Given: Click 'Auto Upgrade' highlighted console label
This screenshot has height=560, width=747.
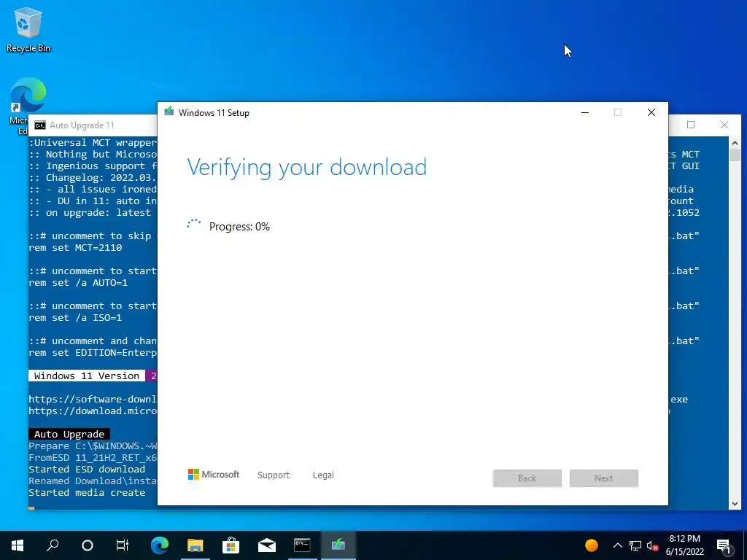Looking at the screenshot, I should tap(69, 434).
